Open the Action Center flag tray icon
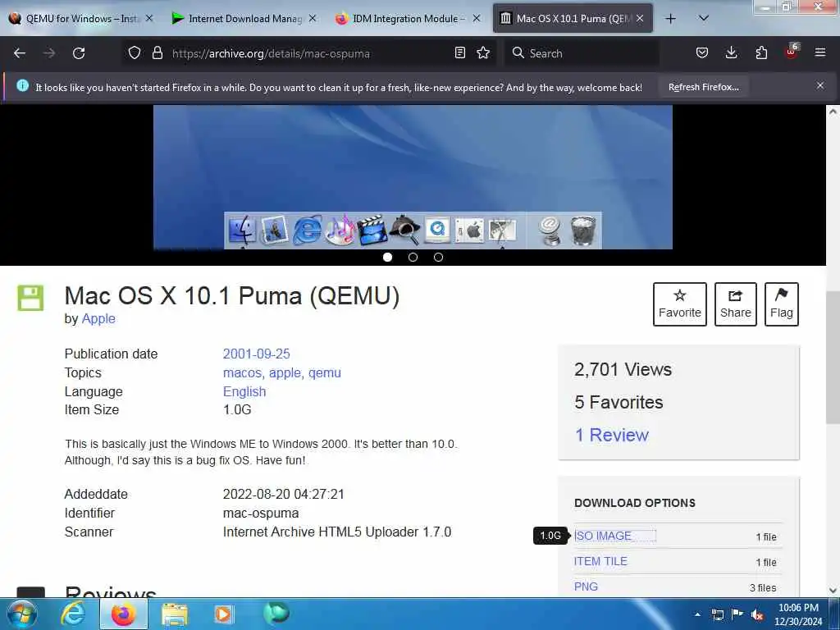Screen dimensions: 840x630 point(737,614)
